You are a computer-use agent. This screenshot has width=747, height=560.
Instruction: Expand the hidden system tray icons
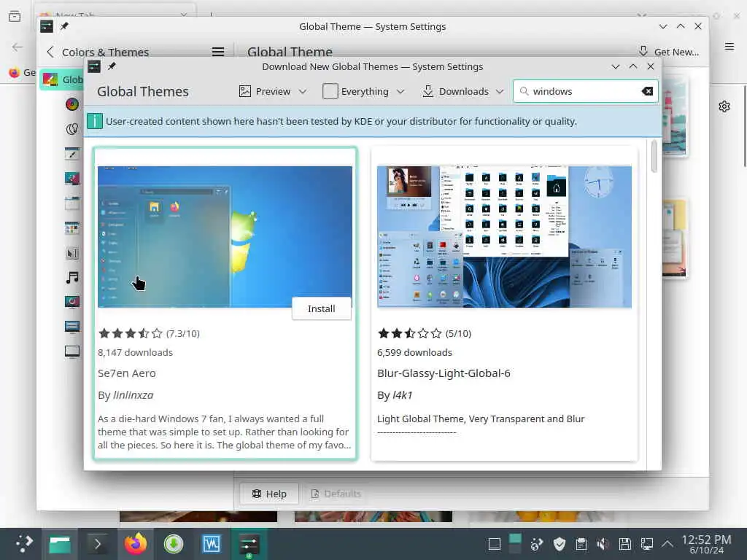pos(667,544)
